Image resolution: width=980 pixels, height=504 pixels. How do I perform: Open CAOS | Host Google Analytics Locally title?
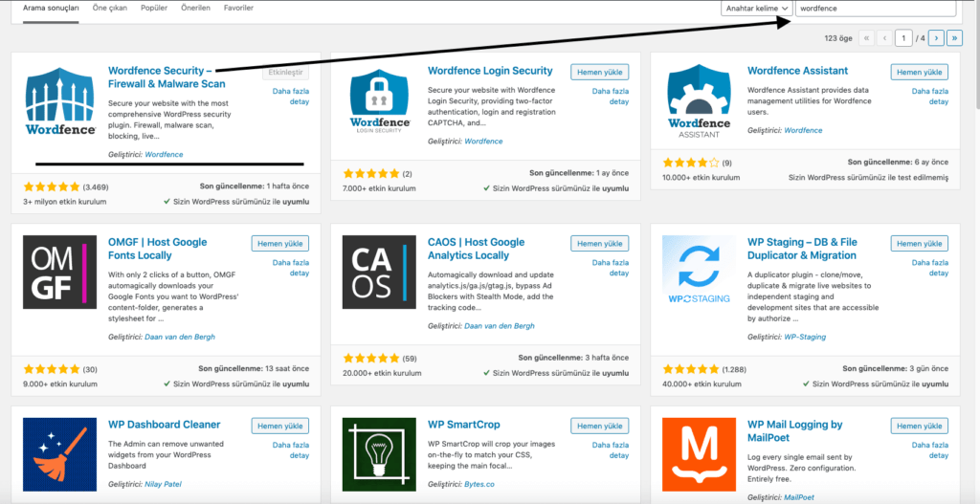pos(477,249)
